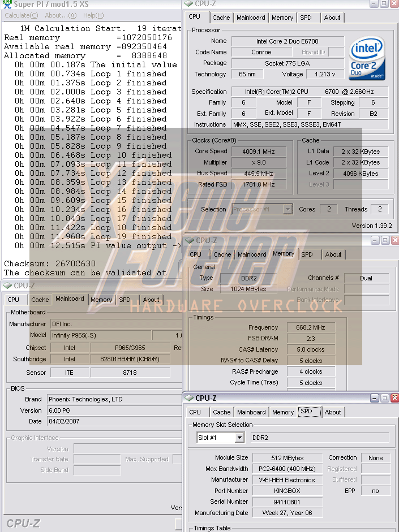Click the BIOS Date value '04/02/2007'
Screen dimensions: 399x532
tap(115, 421)
